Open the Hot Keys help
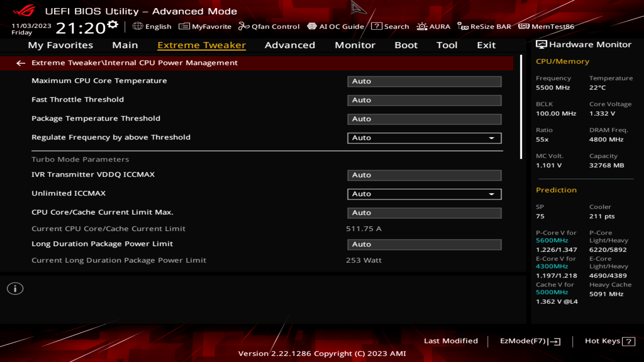 [609, 341]
